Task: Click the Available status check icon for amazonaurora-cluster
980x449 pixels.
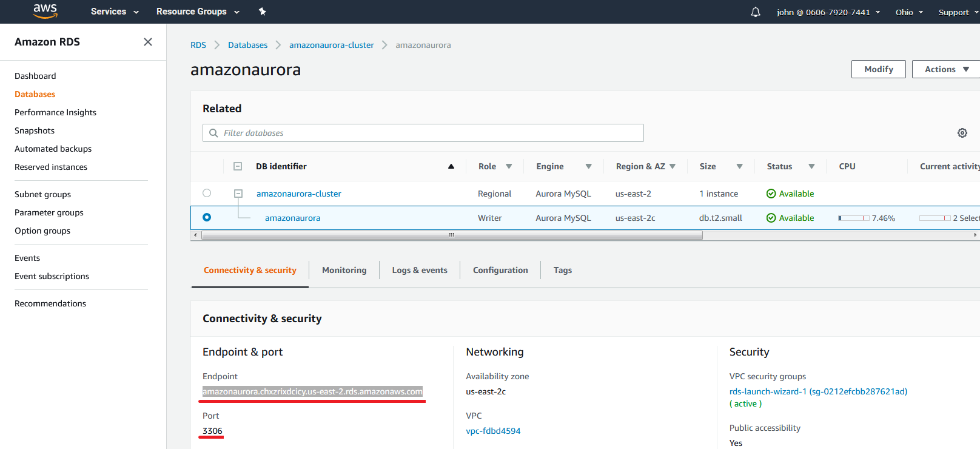Action: 771,194
